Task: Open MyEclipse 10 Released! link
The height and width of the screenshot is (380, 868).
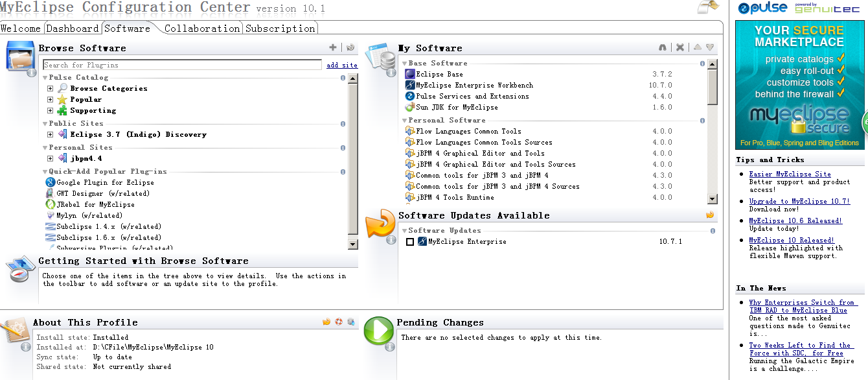Action: 792,240
